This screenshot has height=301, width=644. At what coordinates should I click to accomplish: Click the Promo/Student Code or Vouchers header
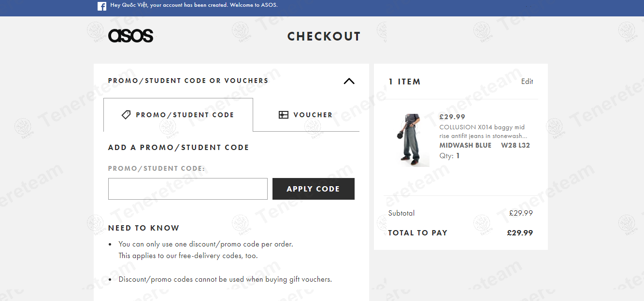188,81
